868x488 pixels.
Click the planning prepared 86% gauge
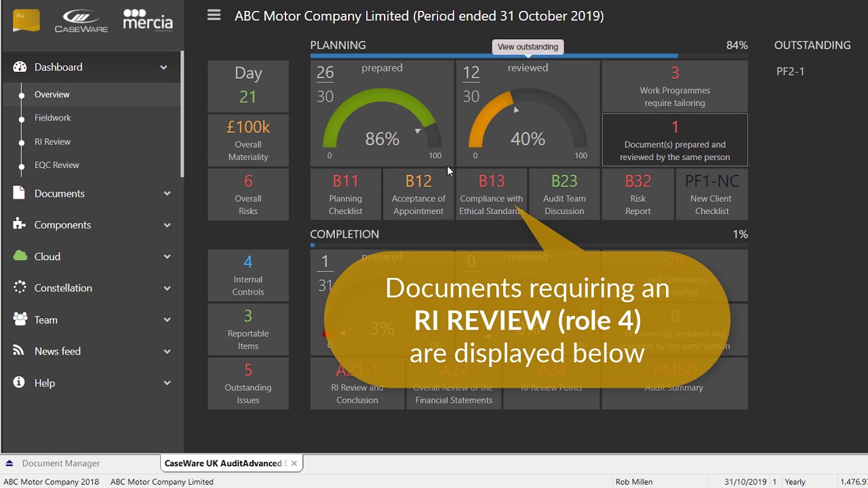click(382, 113)
